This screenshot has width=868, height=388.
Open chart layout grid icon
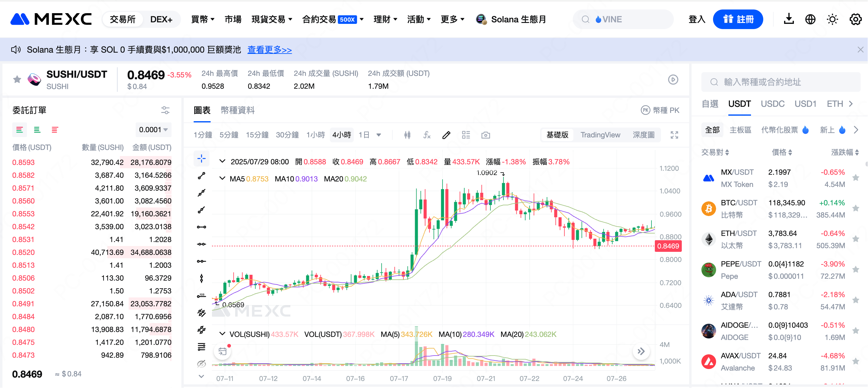pyautogui.click(x=466, y=135)
